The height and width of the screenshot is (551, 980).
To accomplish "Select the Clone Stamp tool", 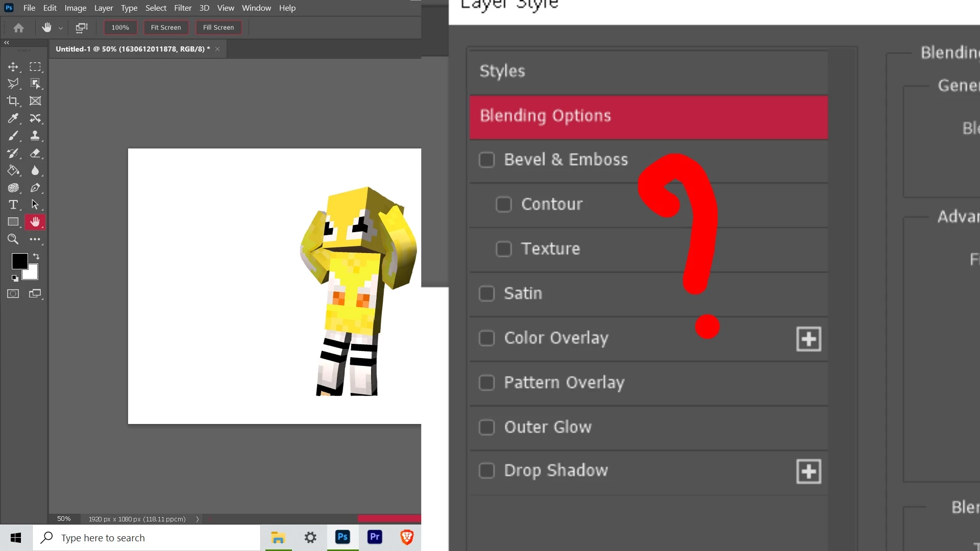I will [35, 136].
